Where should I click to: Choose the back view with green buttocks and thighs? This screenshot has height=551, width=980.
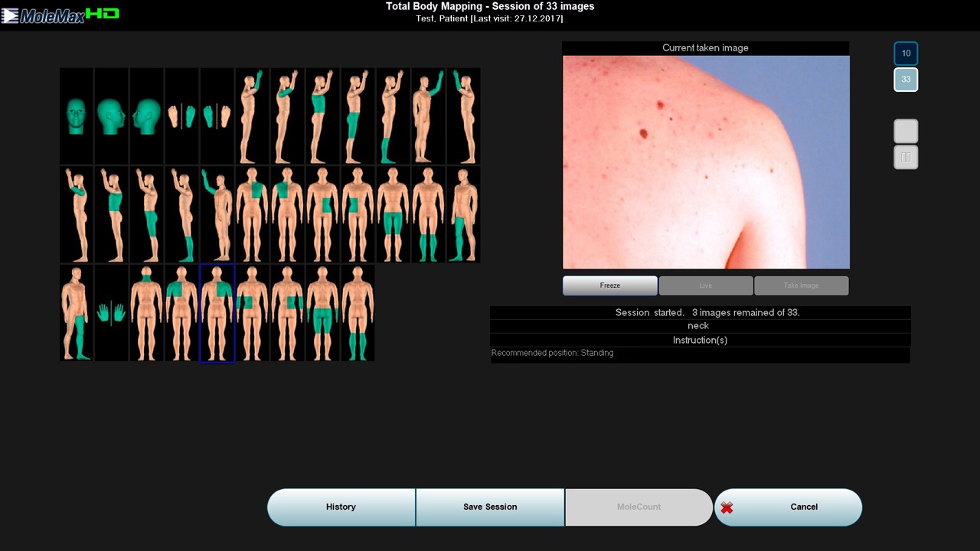coord(322,313)
